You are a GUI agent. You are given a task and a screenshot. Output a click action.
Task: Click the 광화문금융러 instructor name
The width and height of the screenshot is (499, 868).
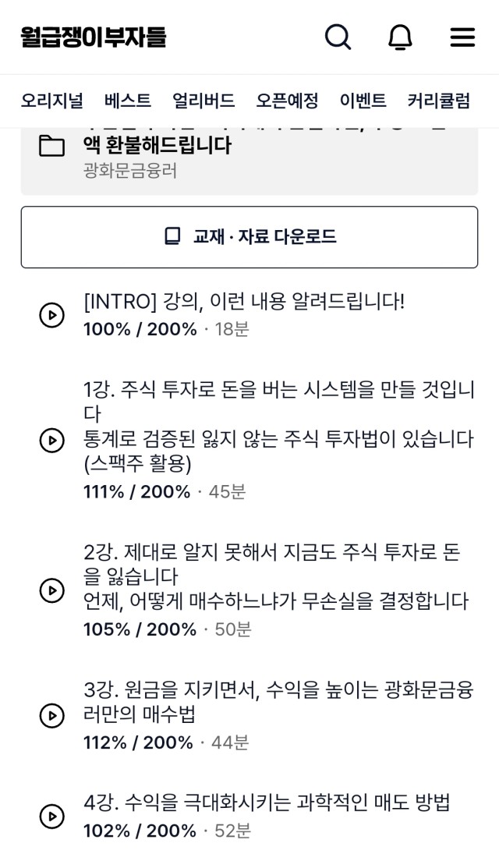click(130, 170)
